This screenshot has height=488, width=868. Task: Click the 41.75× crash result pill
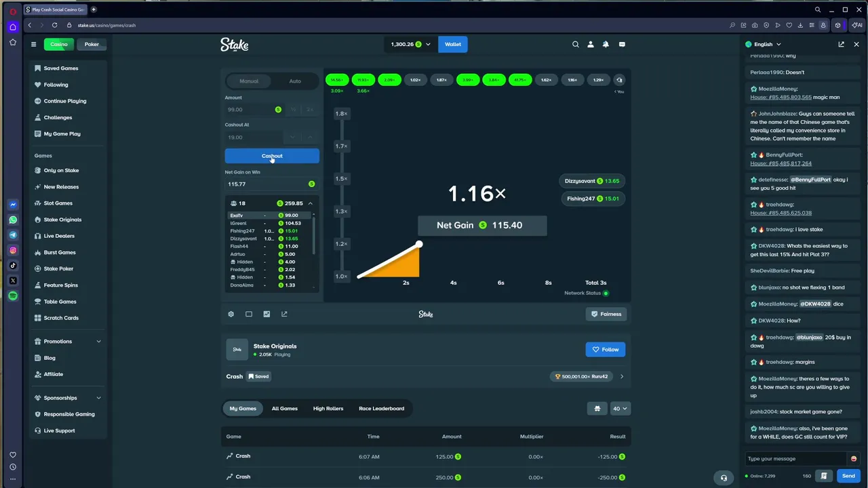coord(520,80)
